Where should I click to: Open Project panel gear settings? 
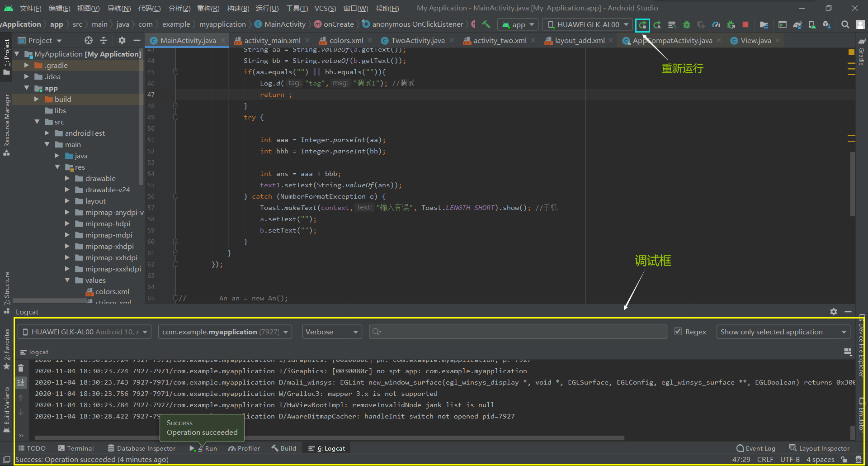coord(122,40)
